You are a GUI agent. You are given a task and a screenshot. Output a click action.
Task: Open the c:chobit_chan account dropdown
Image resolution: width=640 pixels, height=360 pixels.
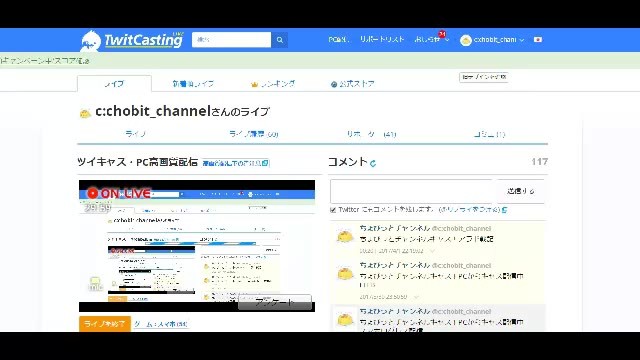point(492,40)
